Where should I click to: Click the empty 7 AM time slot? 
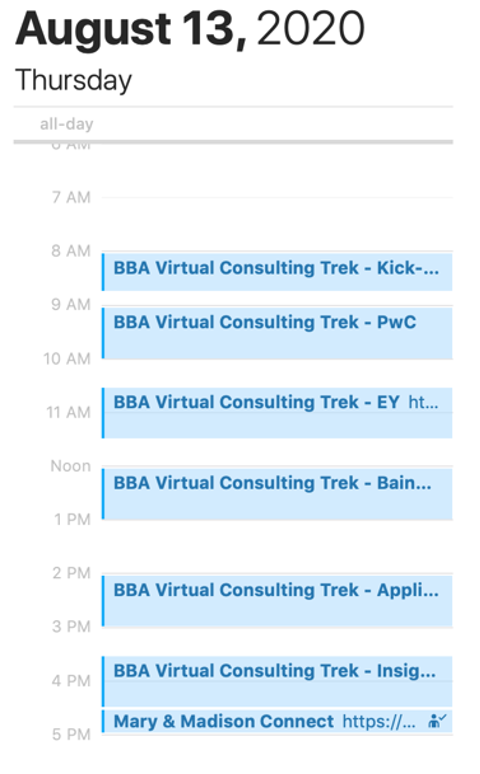pos(277,224)
